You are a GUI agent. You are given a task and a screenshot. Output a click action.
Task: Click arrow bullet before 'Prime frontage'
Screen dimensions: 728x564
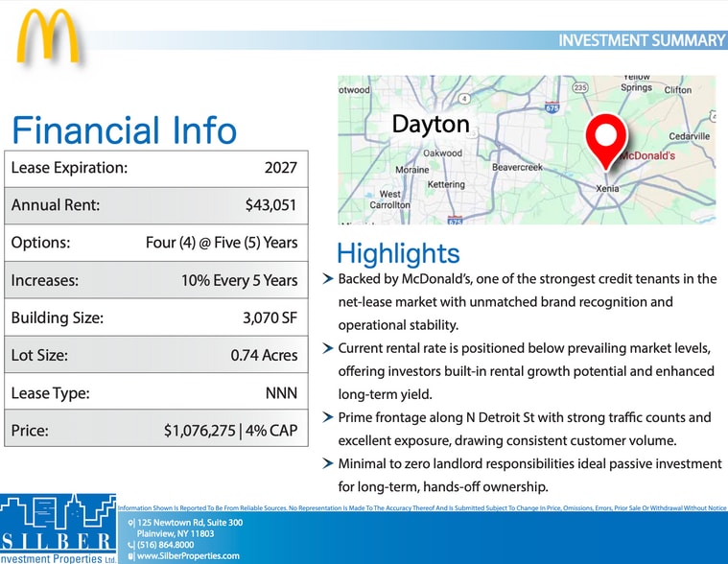coord(329,417)
